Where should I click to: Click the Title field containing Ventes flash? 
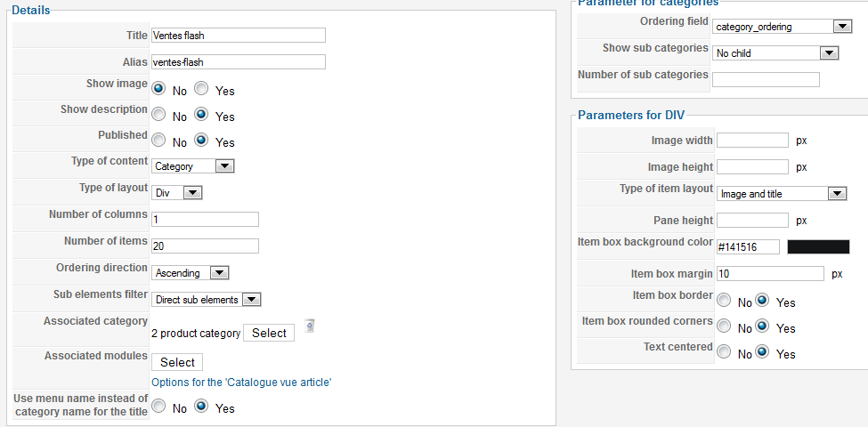239,36
